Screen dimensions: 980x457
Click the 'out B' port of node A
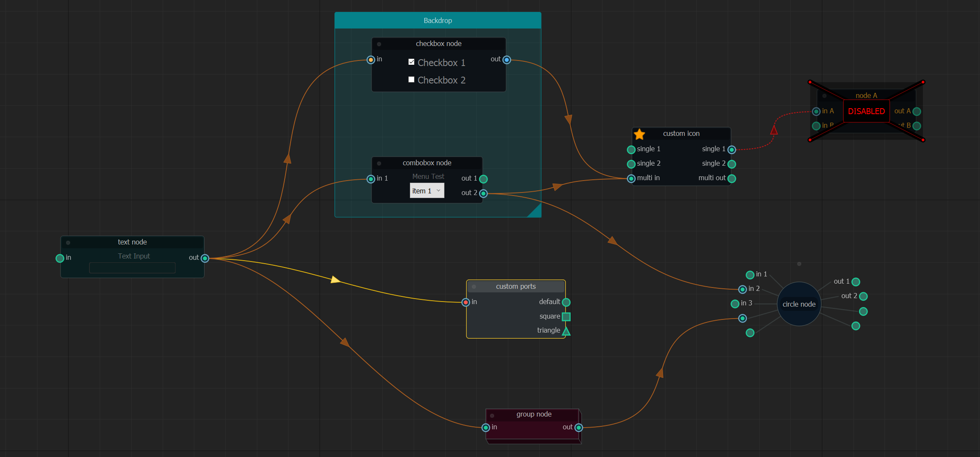click(x=917, y=126)
